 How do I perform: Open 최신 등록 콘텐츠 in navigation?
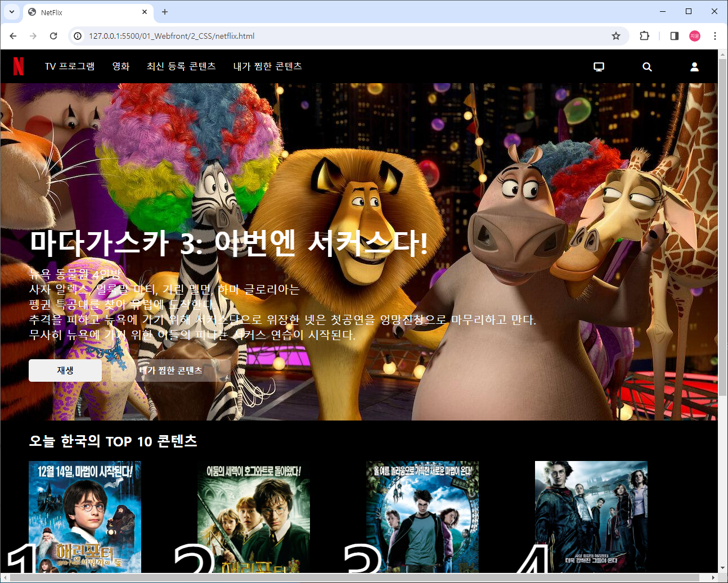pyautogui.click(x=181, y=66)
